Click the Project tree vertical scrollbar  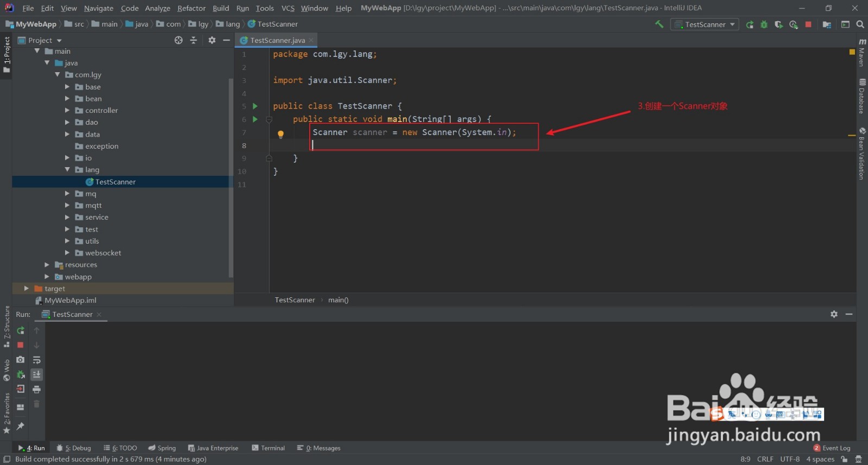(231, 177)
